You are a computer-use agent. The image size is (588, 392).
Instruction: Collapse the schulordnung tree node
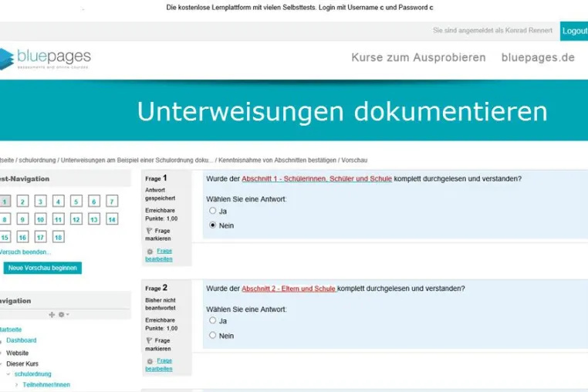click(x=8, y=374)
